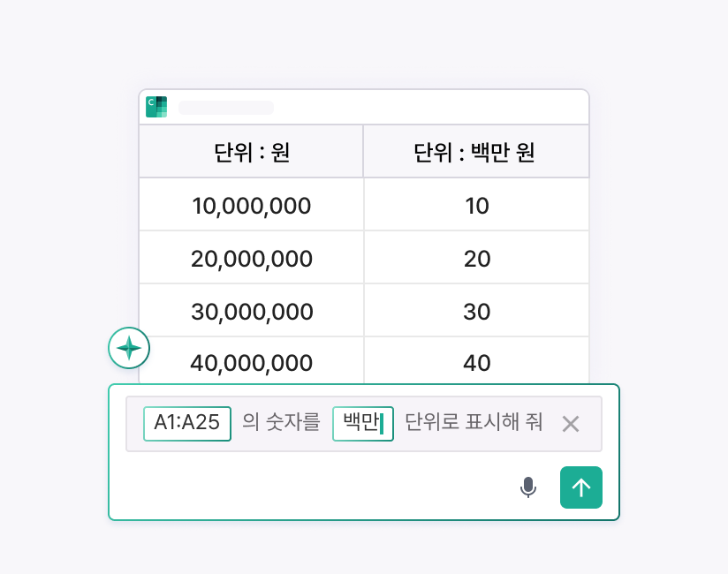
Task: Click the placeholder bar in the title area
Action: (x=225, y=107)
